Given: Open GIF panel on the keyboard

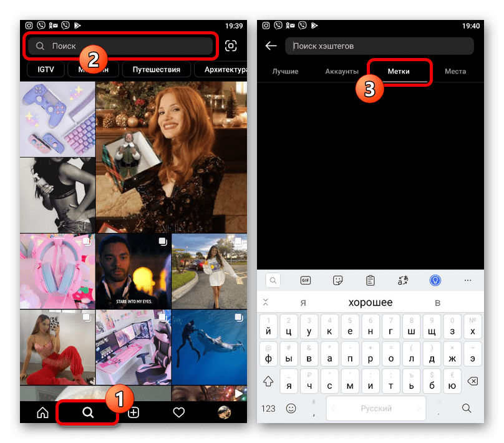Looking at the screenshot, I should 306,281.
